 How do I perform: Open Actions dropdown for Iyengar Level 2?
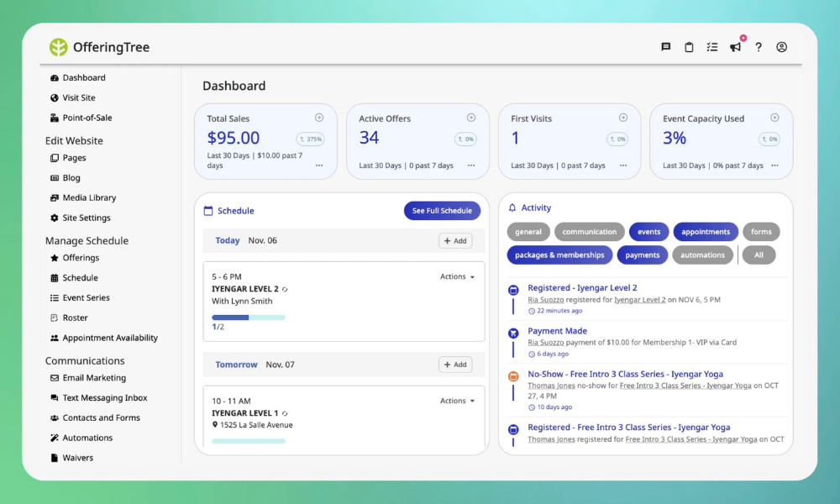457,277
